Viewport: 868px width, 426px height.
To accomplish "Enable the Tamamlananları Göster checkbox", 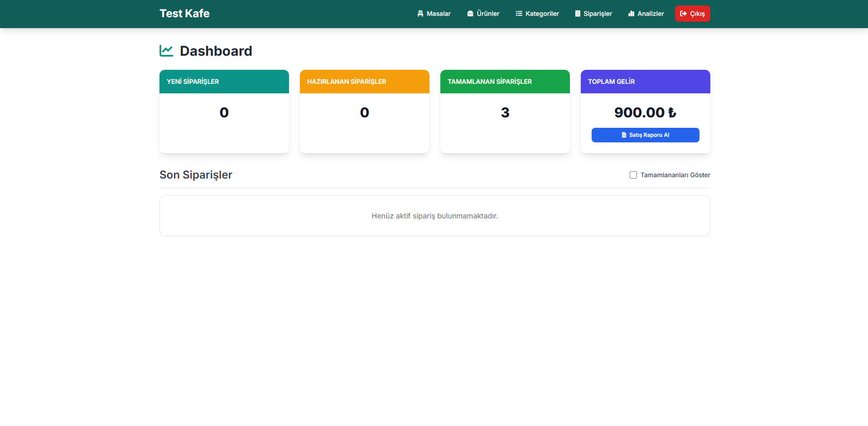I will pyautogui.click(x=633, y=175).
